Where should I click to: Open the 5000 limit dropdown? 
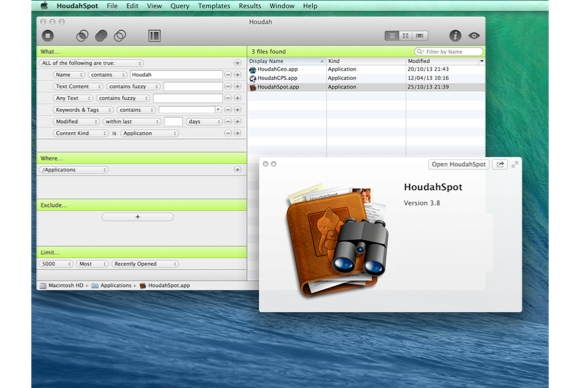point(56,264)
